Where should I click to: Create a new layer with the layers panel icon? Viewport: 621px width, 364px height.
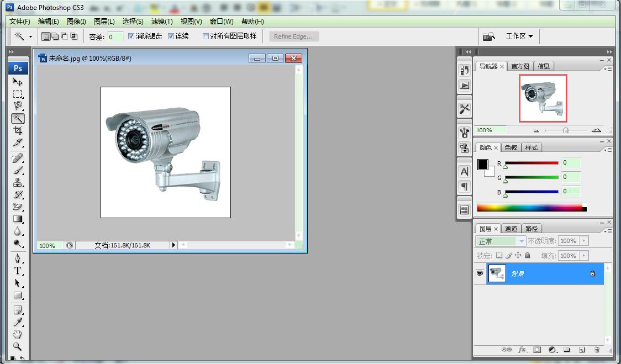tap(582, 350)
